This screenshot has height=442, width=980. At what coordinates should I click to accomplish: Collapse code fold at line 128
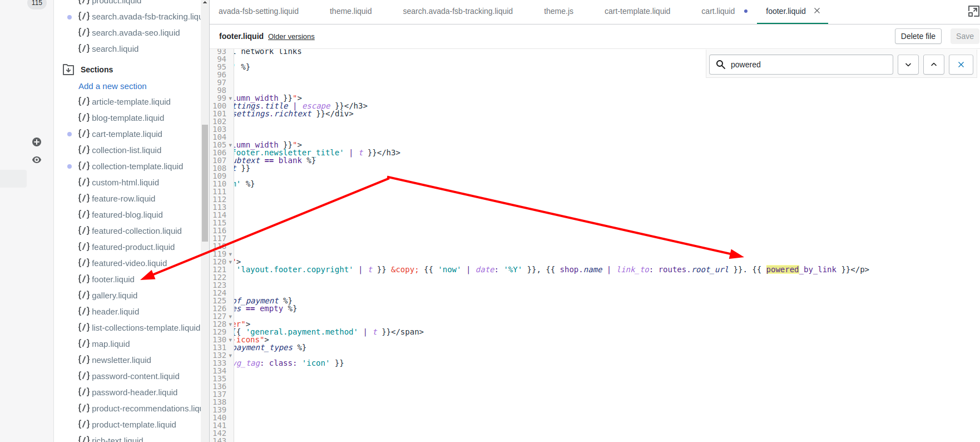(x=230, y=325)
